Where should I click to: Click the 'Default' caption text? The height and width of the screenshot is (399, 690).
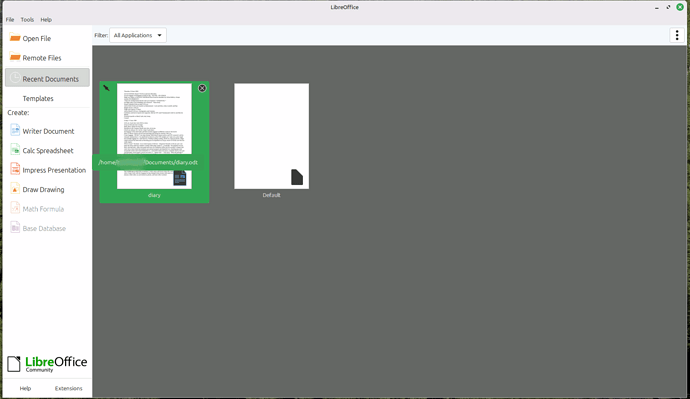click(272, 195)
